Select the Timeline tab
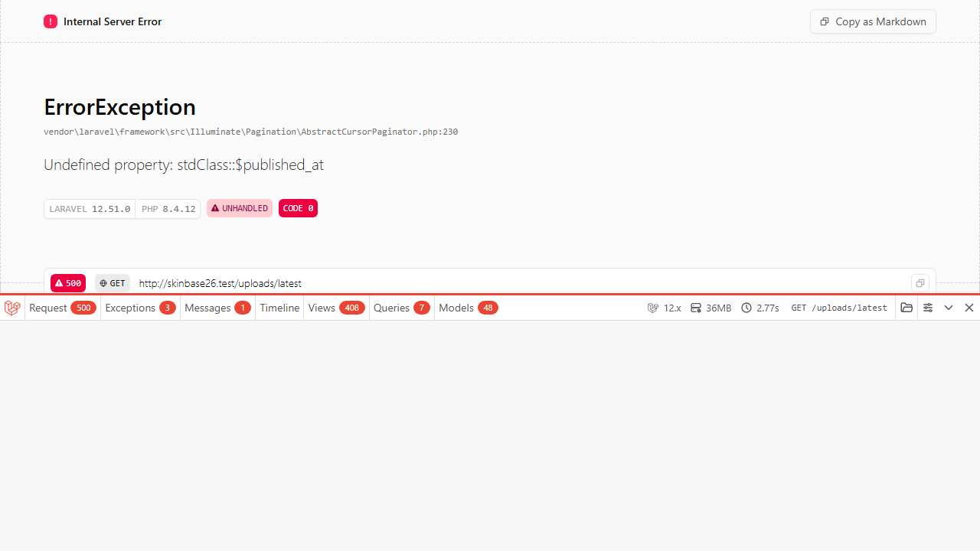The width and height of the screenshot is (980, 551). [x=279, y=308]
